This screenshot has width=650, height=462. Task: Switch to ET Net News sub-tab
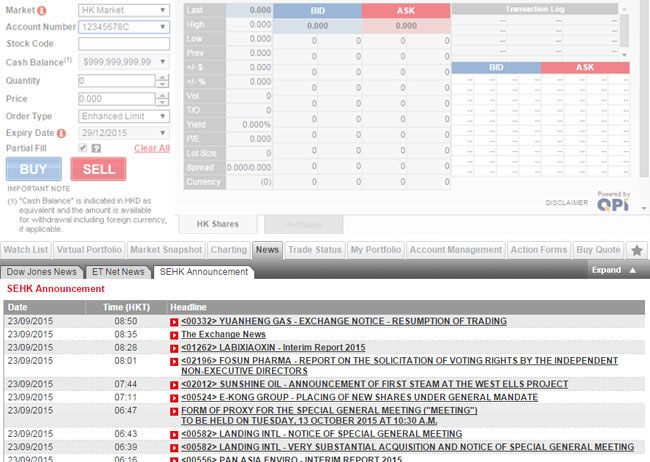click(x=118, y=272)
